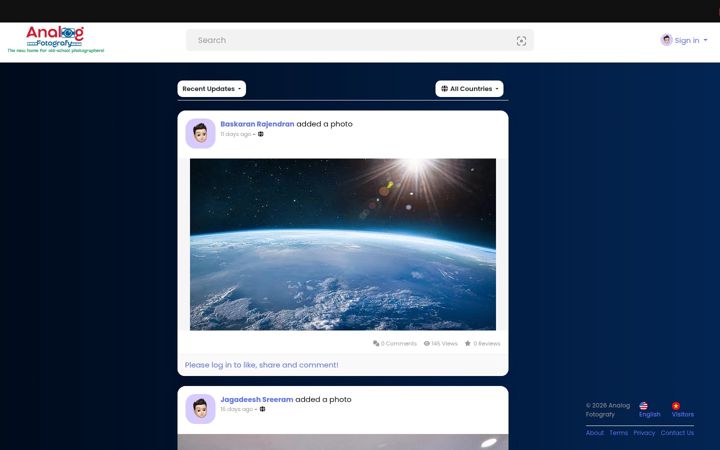Click Baskaran Rajendran's profile avatar
Screen dimensions: 720x450
[200, 133]
